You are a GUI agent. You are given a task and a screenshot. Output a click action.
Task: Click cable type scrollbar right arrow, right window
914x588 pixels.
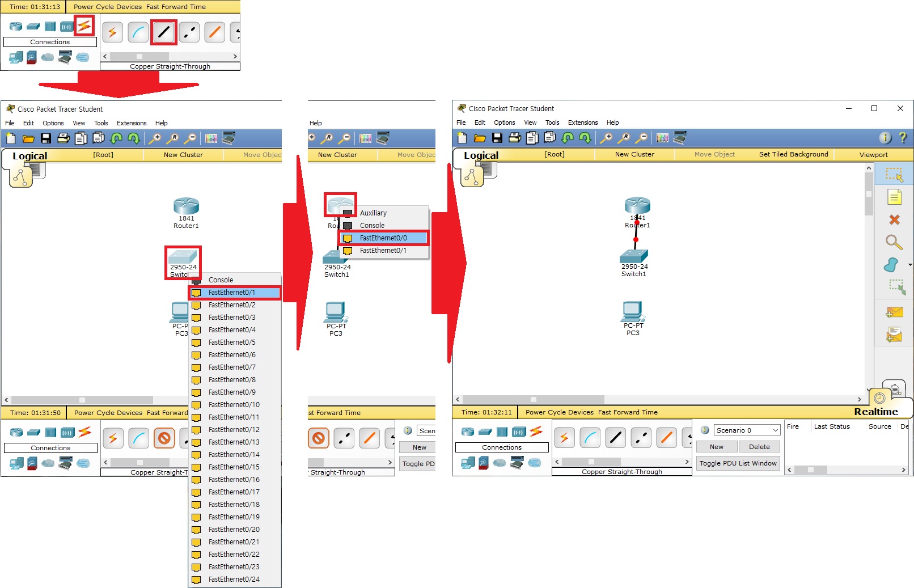687,462
